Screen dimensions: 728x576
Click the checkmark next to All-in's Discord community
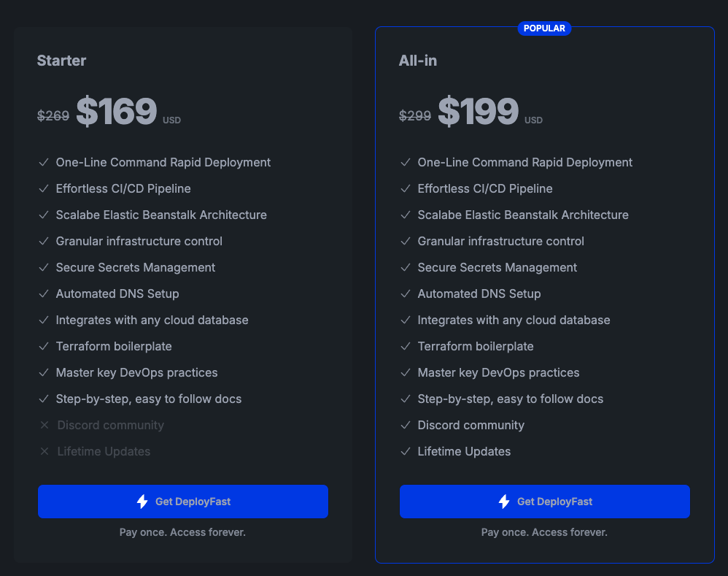(x=406, y=425)
